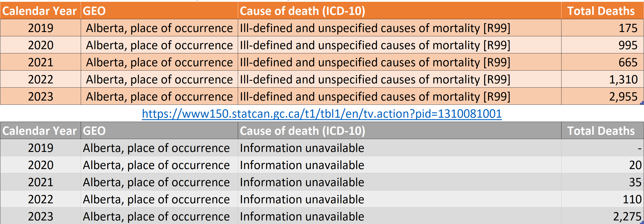Viewport: 644px width, 224px height.
Task: Click the 110 deaths cell
Action: pos(602,199)
